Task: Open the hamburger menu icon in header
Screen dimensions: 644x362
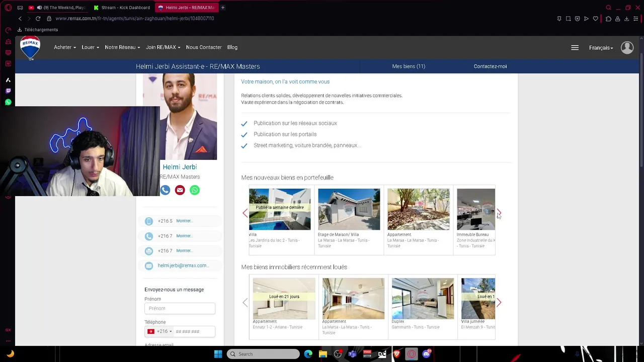Action: (575, 48)
